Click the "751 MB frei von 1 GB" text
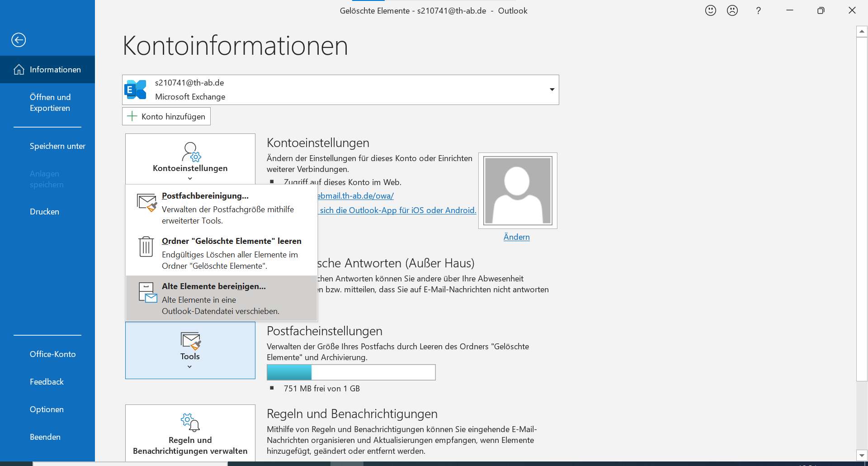 (x=321, y=389)
